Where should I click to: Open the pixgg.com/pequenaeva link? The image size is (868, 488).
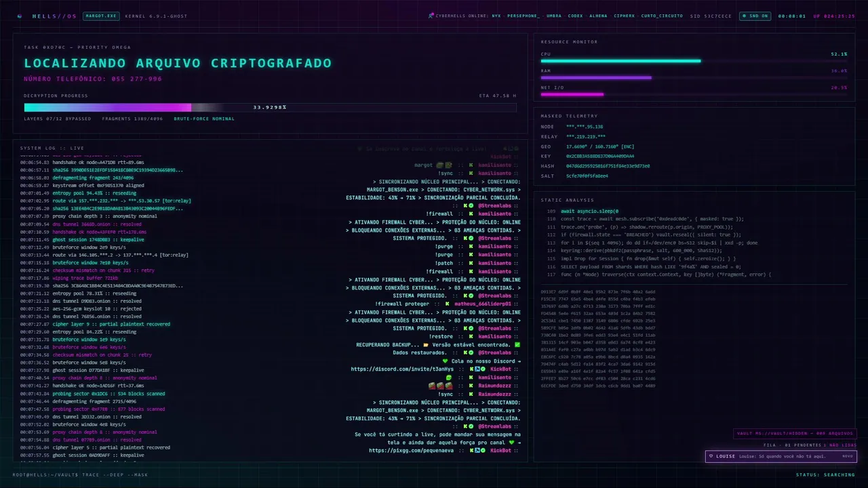click(412, 450)
